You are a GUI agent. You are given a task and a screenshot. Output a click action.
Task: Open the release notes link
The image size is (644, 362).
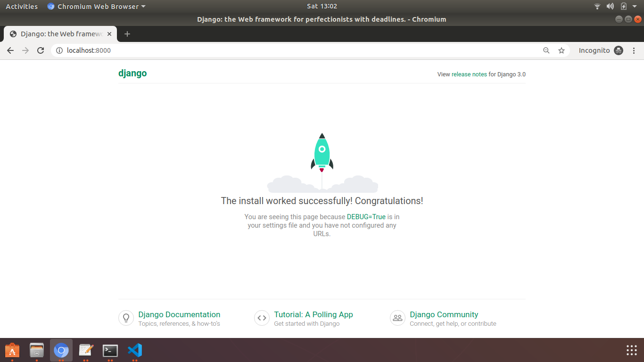pos(469,74)
